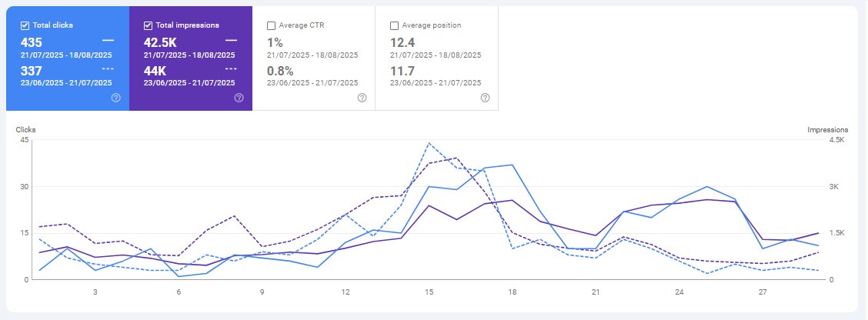Click the 0.8% previous CTR value
The image size is (868, 320).
pyautogui.click(x=280, y=71)
